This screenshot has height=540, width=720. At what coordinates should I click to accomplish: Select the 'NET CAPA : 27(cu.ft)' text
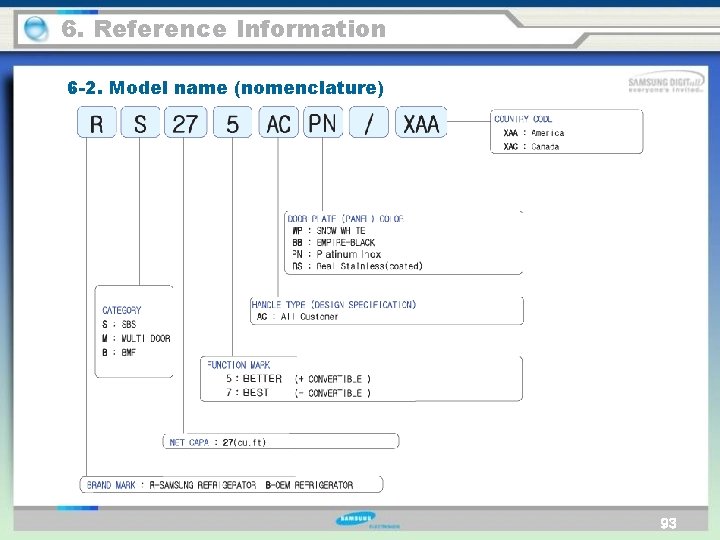pyautogui.click(x=218, y=443)
